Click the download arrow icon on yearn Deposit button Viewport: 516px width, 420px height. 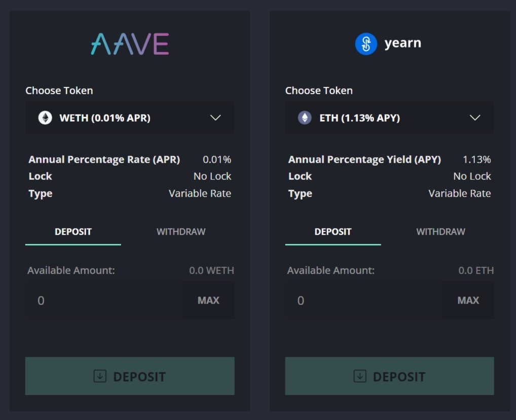[x=360, y=376]
